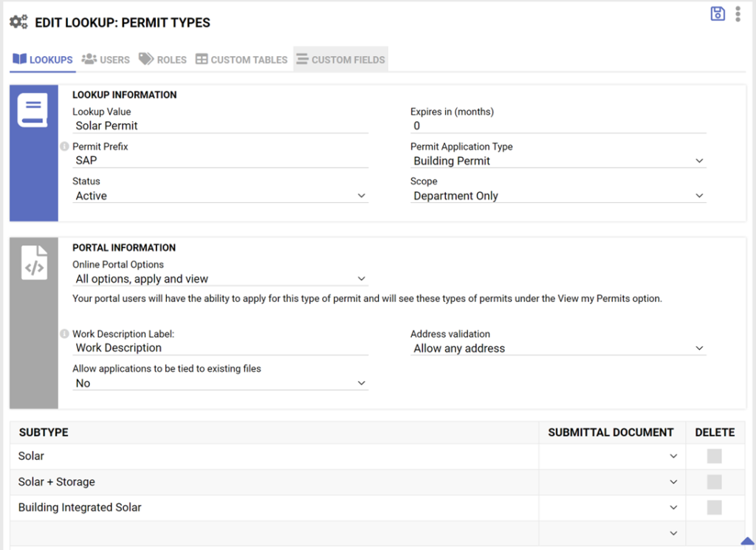Check Delete for Building Integrated Solar
The width and height of the screenshot is (756, 550).
click(713, 507)
